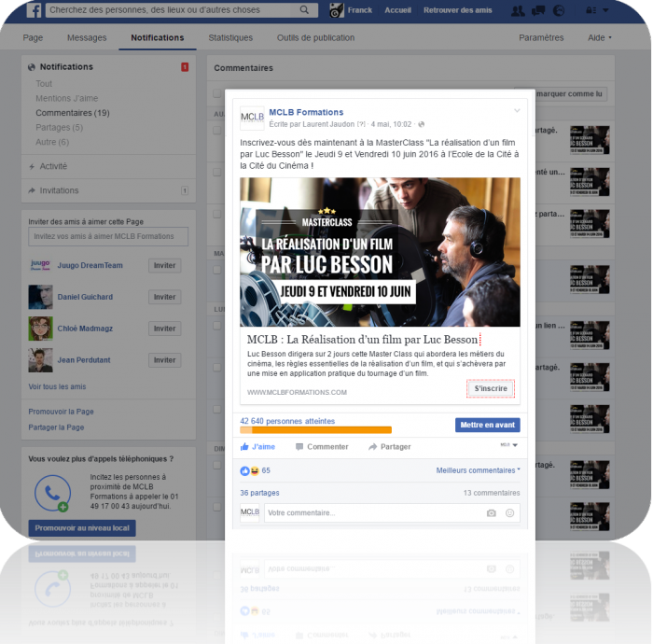Open the Meilleurs commentaires sort dropdown
Image resolution: width=653 pixels, height=644 pixels.
pos(478,470)
